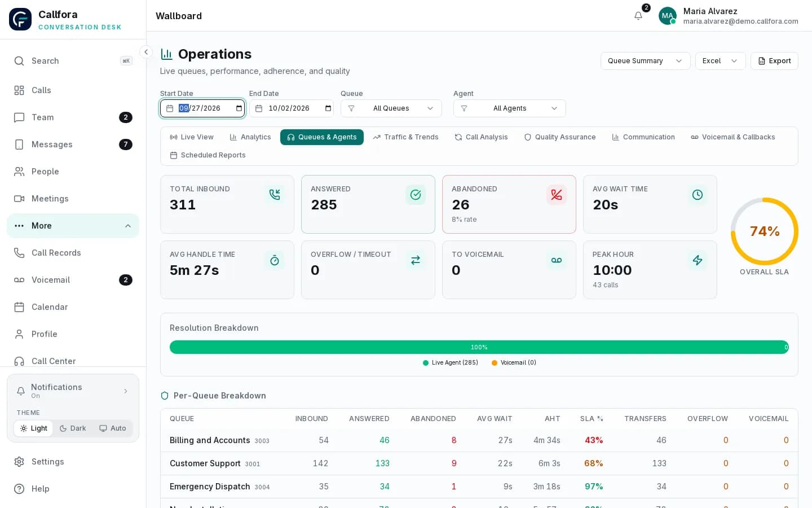Click the Abandoned missed-call icon
The height and width of the screenshot is (508, 812).
click(x=557, y=195)
